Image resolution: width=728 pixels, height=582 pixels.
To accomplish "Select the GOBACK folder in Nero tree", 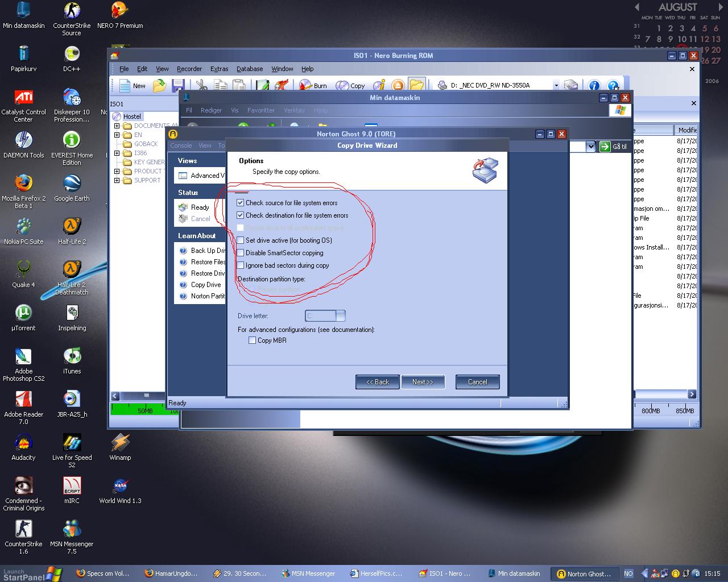I will (x=146, y=144).
